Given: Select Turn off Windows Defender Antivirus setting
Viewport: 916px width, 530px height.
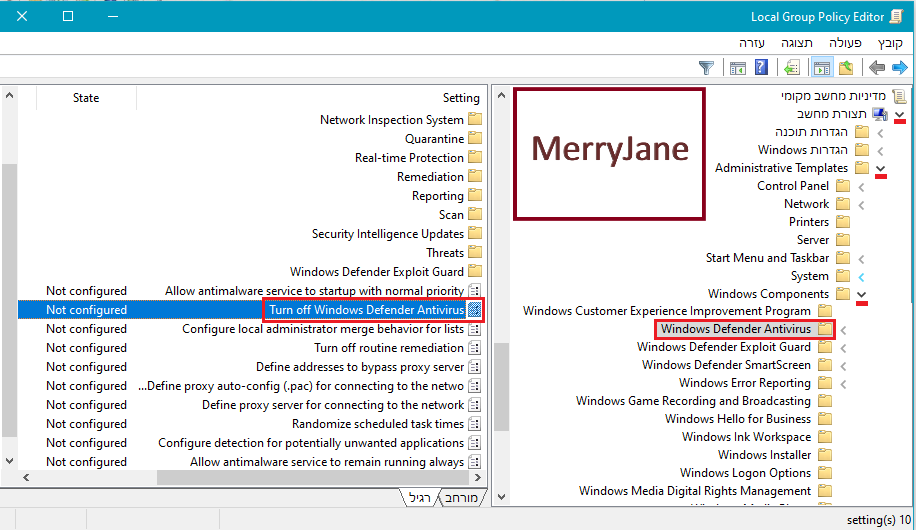Looking at the screenshot, I should 366,310.
